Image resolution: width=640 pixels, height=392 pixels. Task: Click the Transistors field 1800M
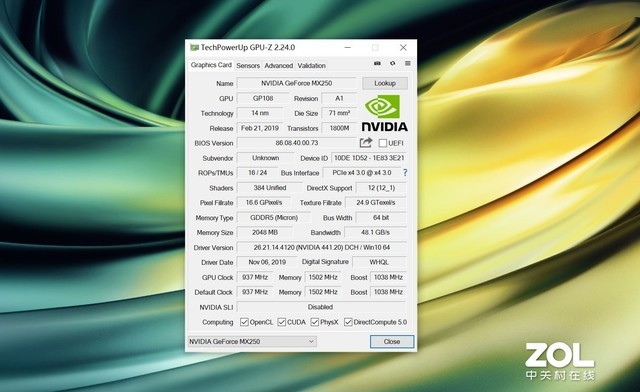339,128
